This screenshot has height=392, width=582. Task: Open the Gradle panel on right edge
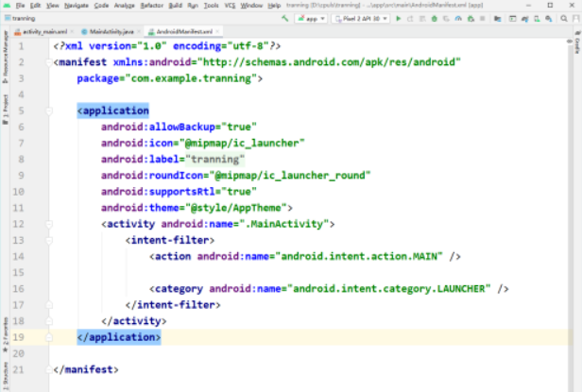[576, 43]
